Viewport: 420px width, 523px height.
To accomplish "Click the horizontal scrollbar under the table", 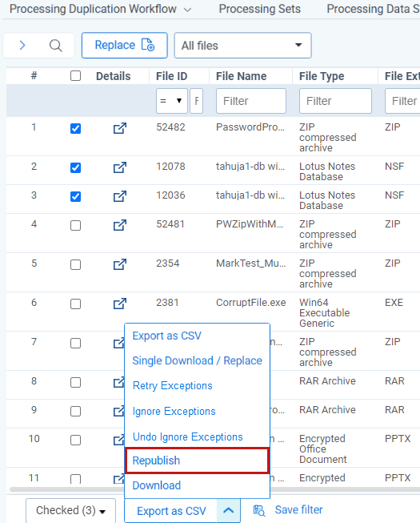I will coord(214,489).
